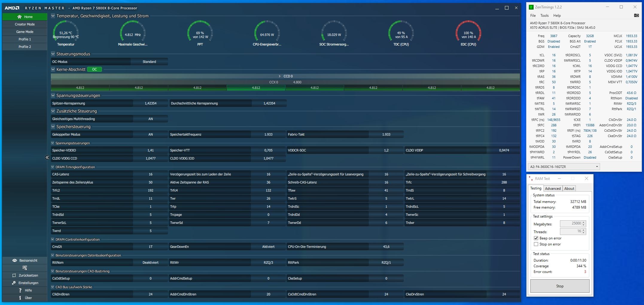Open ZenTimings Help menu
Viewport: 644px width, 305px height.
coord(557,16)
